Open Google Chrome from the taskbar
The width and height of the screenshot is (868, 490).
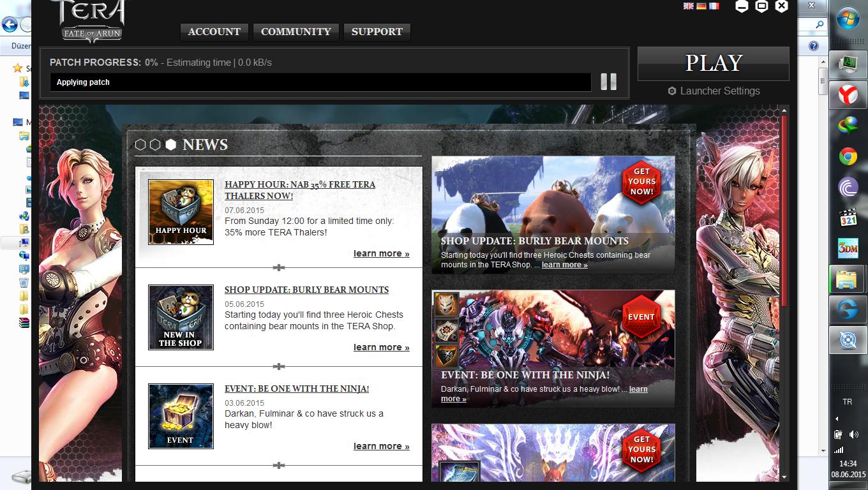[848, 156]
